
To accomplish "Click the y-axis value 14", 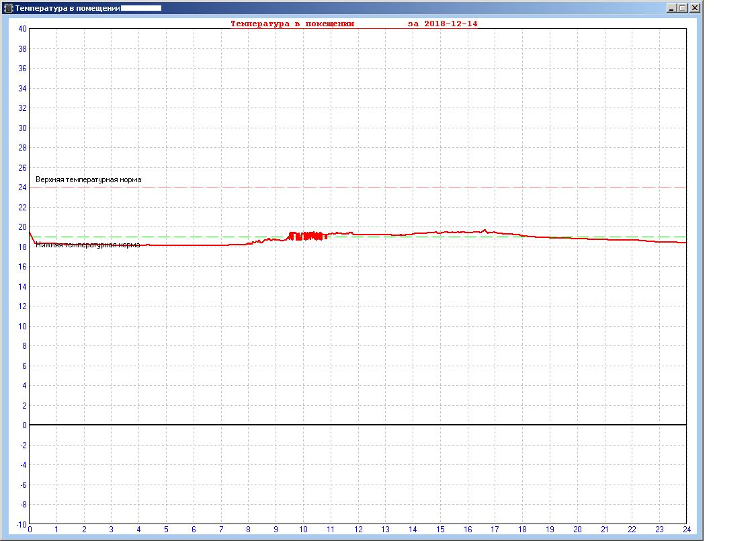I will [x=23, y=287].
